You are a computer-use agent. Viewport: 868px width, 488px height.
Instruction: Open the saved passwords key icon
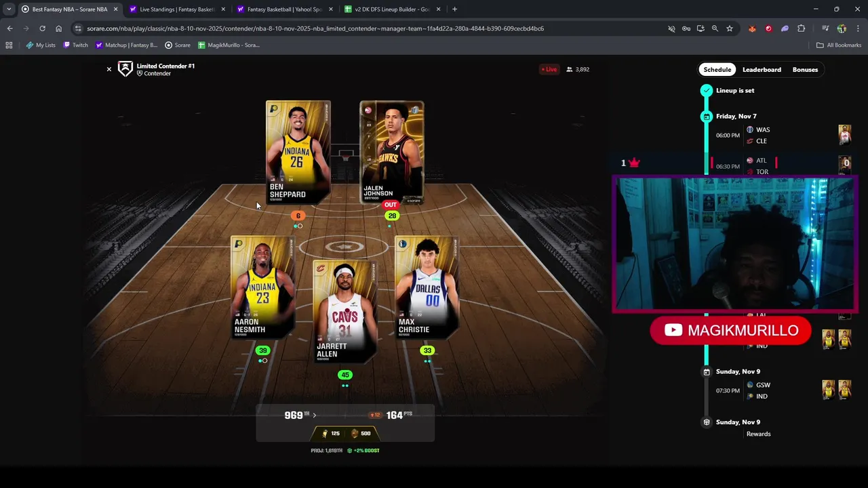(x=686, y=28)
